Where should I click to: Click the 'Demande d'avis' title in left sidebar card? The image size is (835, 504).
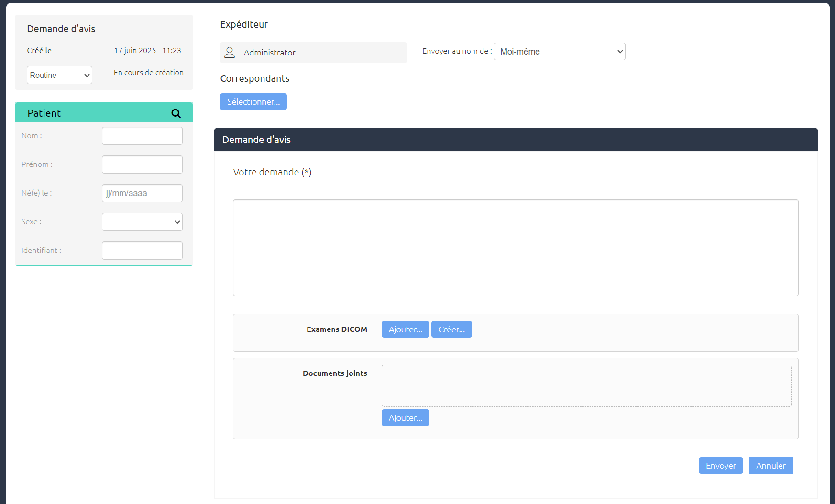pyautogui.click(x=61, y=29)
